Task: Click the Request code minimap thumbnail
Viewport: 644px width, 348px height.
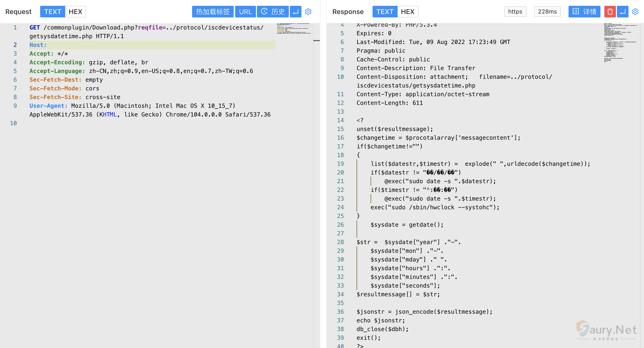Action: [x=294, y=29]
